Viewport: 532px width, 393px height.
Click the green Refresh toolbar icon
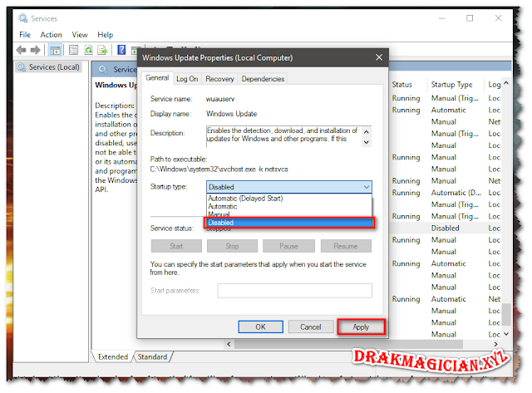(89, 50)
